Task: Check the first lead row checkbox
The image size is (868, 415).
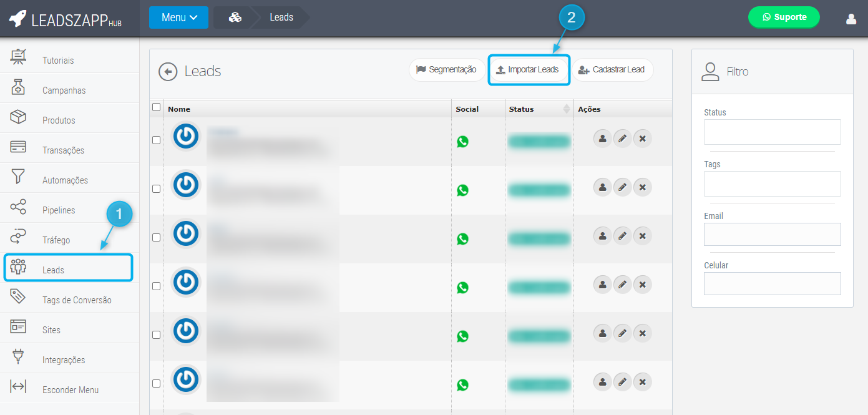Action: coord(157,140)
